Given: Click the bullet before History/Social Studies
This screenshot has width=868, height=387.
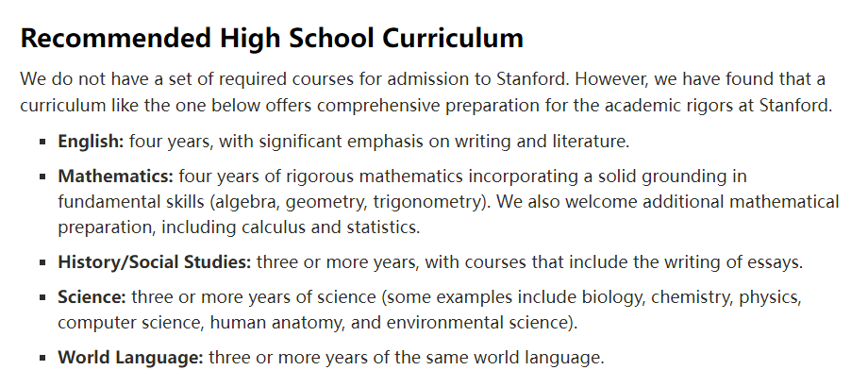Looking at the screenshot, I should pyautogui.click(x=42, y=263).
